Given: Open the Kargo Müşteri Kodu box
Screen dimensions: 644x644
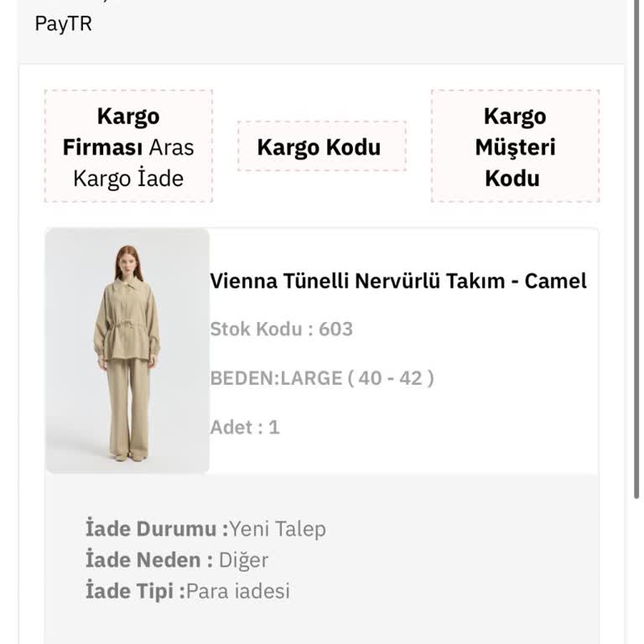Looking at the screenshot, I should click(514, 148).
